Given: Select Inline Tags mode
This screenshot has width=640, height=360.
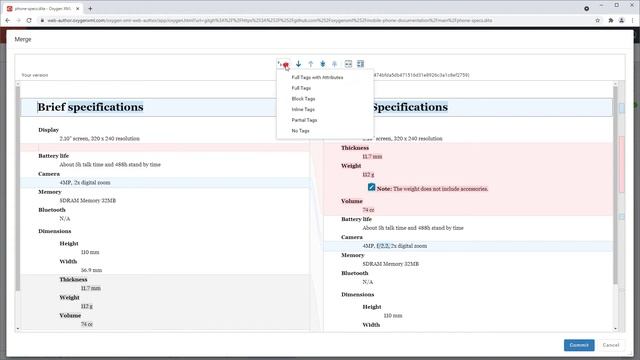Looking at the screenshot, I should click(303, 109).
